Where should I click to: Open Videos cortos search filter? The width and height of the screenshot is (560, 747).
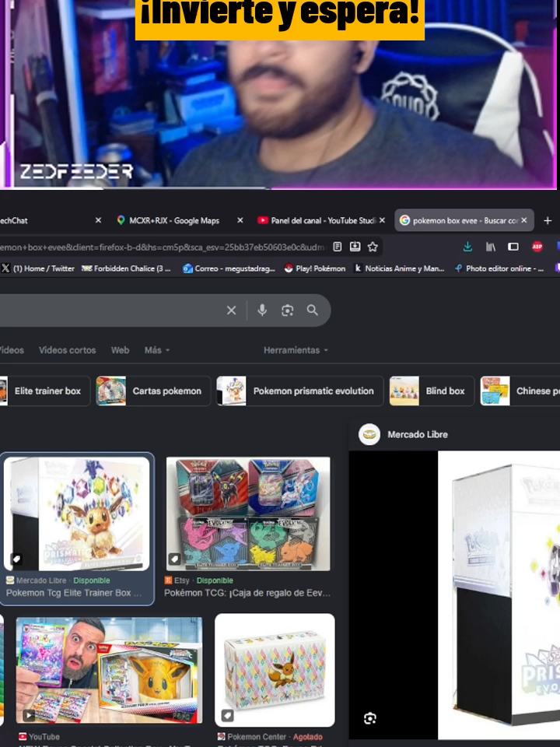pos(67,350)
